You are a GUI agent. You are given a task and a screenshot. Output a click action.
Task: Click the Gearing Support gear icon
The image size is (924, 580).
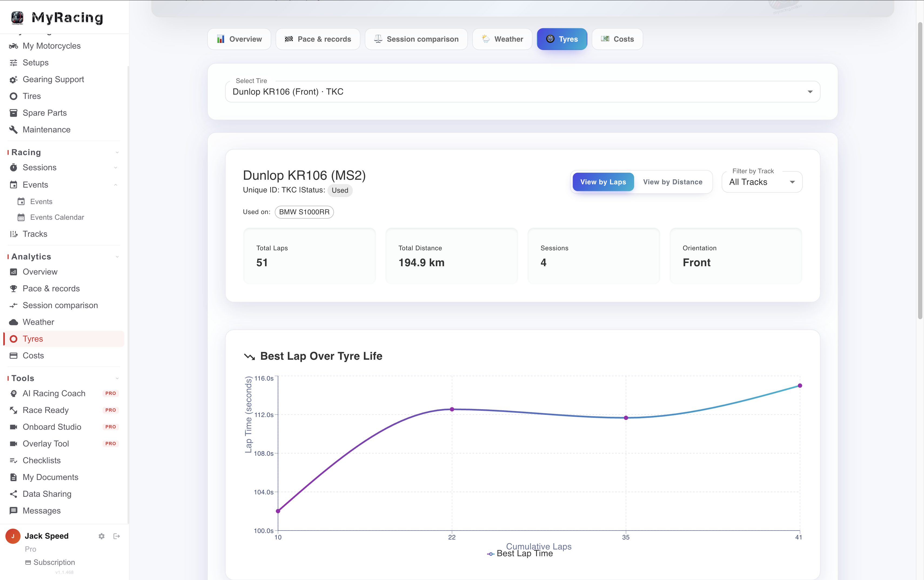click(14, 79)
